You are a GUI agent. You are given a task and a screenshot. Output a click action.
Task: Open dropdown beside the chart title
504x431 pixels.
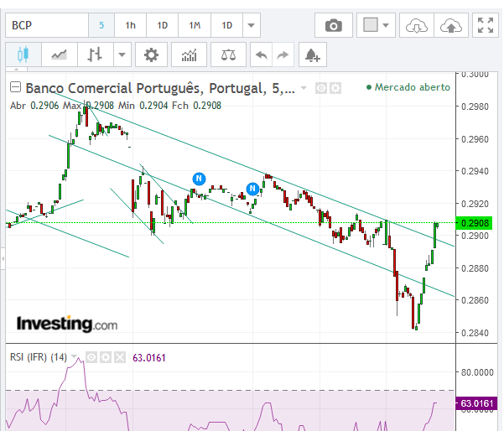(x=304, y=88)
